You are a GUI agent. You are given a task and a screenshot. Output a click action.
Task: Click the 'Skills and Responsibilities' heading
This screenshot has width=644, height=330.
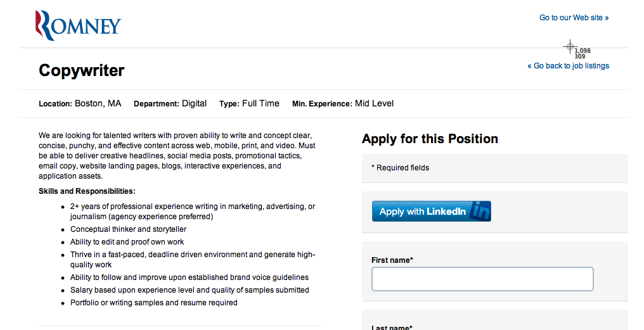coord(87,191)
